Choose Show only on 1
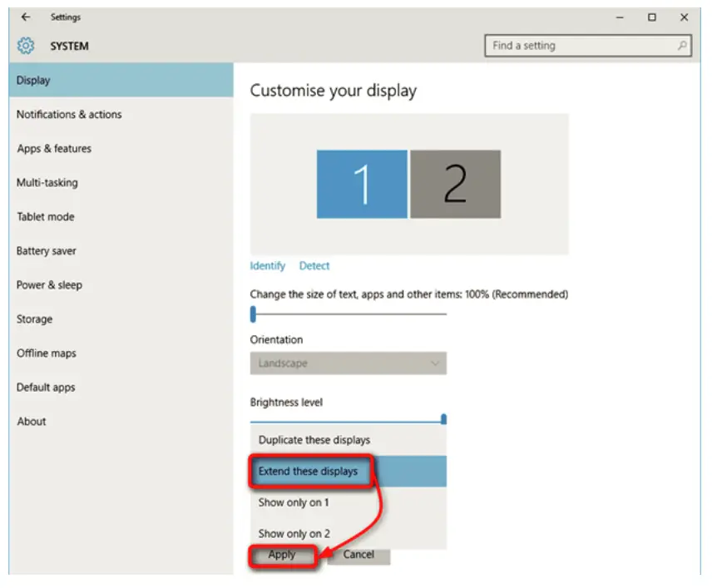The width and height of the screenshot is (712, 588). (293, 502)
